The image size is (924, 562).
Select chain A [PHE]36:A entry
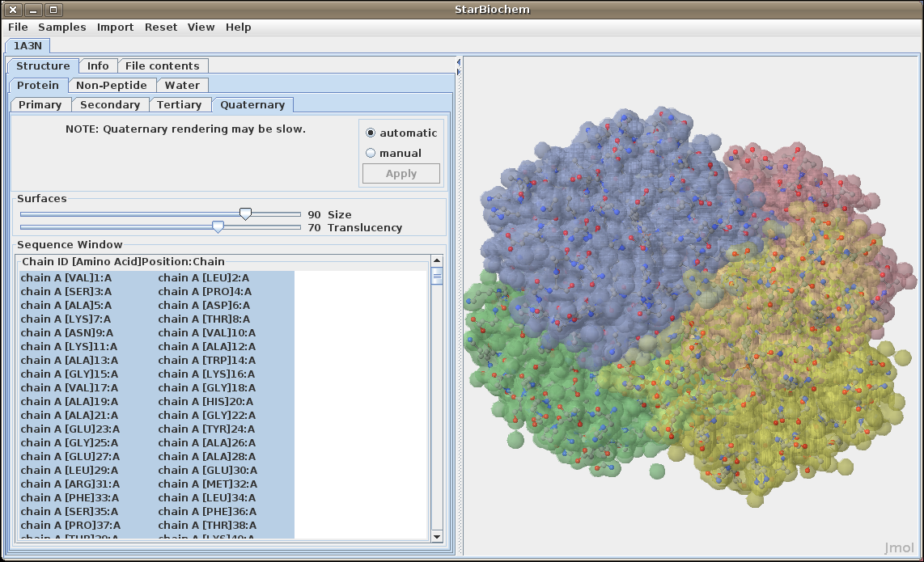click(x=207, y=511)
